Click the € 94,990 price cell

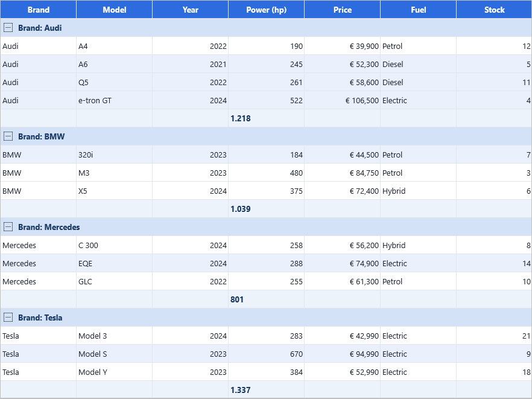pos(343,354)
